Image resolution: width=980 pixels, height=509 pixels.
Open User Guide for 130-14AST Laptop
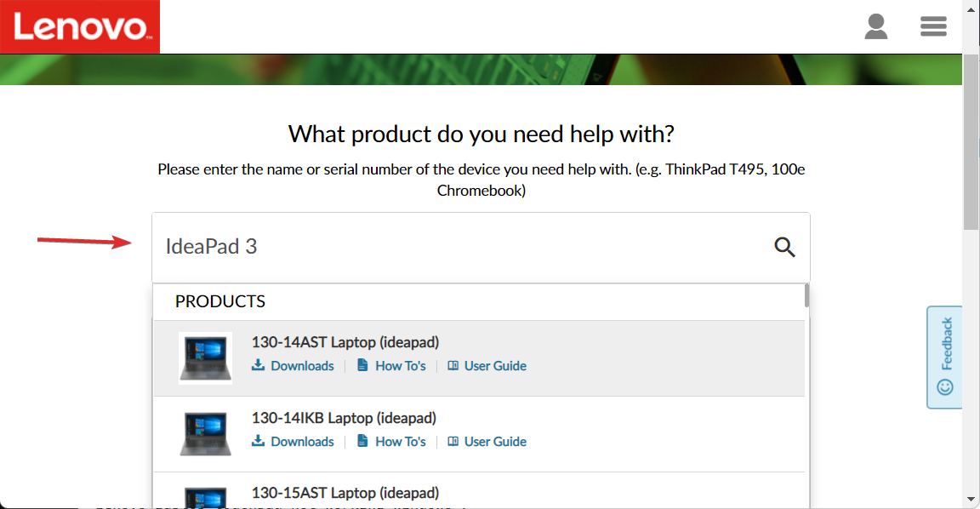495,366
